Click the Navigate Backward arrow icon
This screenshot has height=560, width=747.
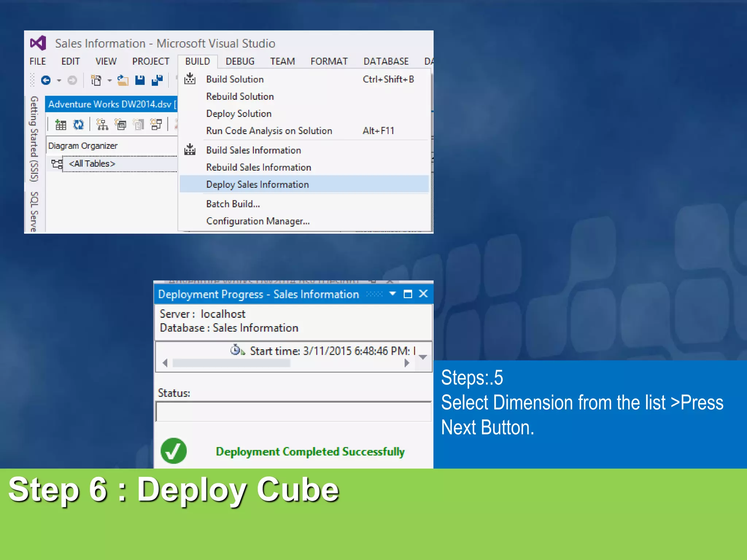pos(46,80)
